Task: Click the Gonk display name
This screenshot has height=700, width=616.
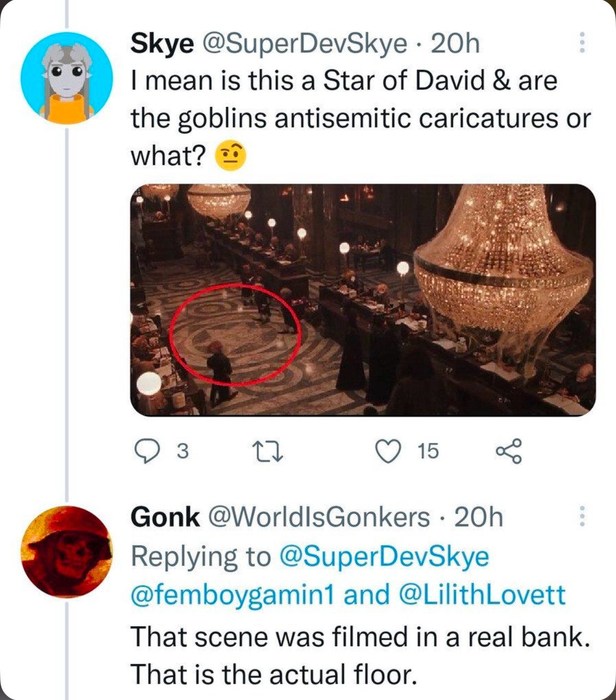Action: coord(165,517)
